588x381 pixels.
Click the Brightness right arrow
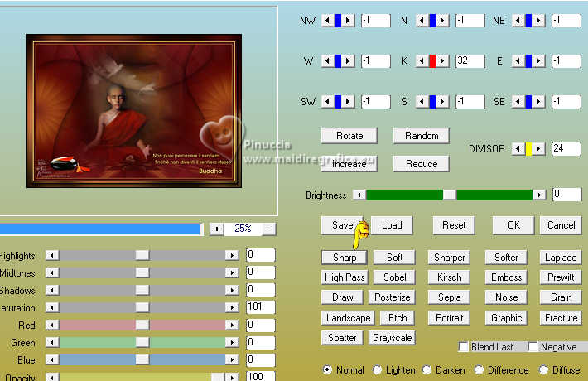[539, 195]
